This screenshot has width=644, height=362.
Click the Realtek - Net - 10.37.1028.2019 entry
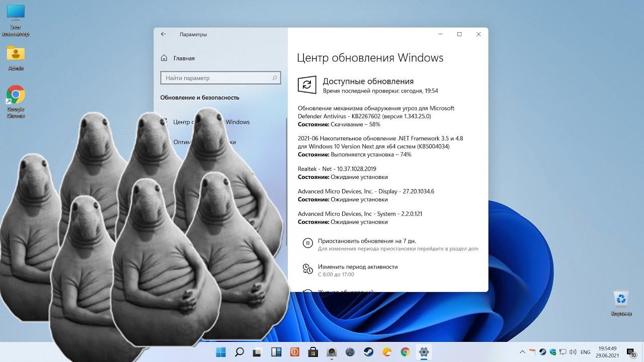[337, 169]
